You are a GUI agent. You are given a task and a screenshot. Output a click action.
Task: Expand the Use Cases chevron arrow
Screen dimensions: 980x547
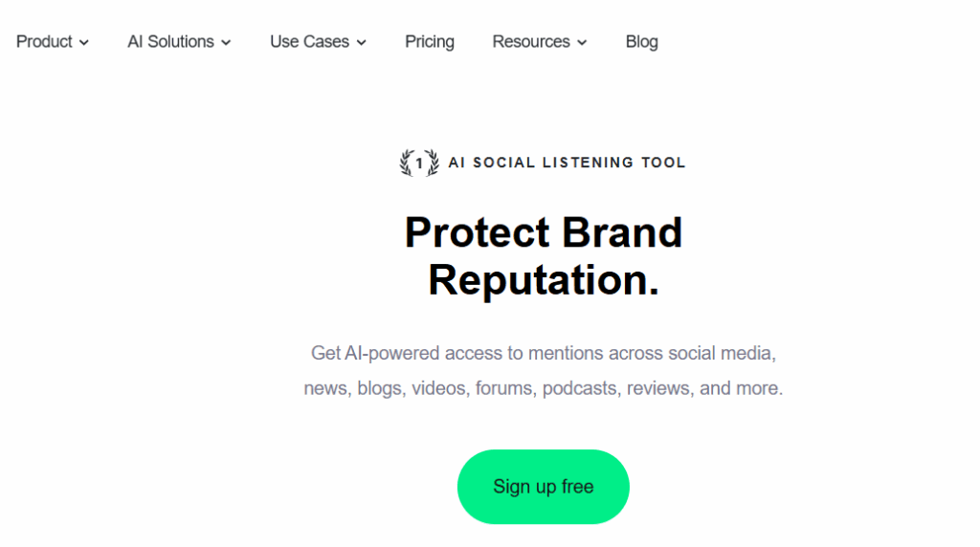[361, 42]
